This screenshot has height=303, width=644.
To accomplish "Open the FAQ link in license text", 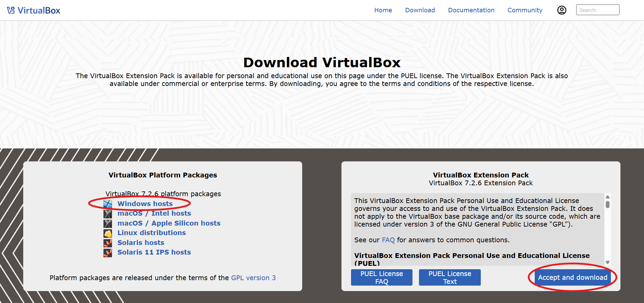I will point(388,240).
